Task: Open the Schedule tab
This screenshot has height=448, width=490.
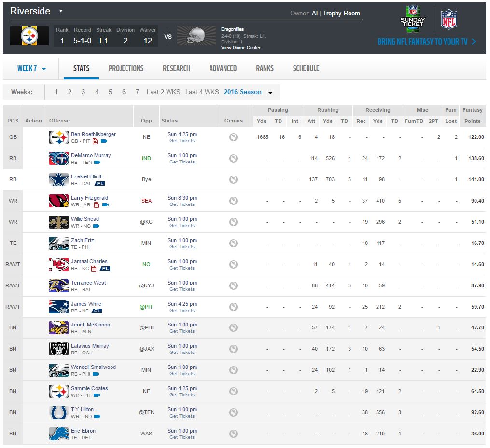Action: coord(306,68)
